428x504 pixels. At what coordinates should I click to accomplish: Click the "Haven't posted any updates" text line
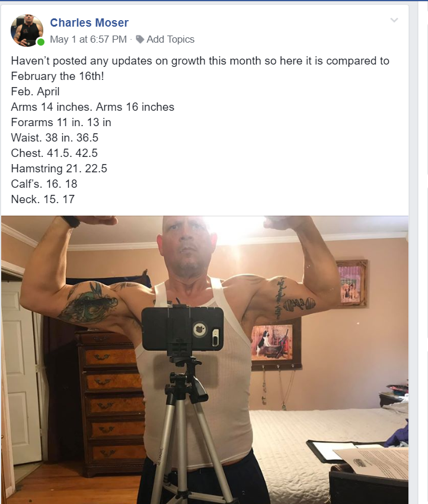tap(200, 61)
